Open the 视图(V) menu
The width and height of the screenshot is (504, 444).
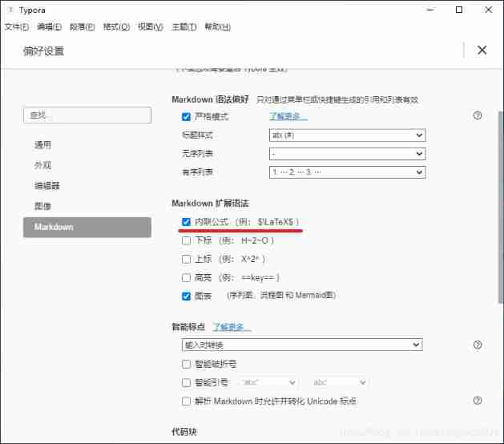point(151,26)
